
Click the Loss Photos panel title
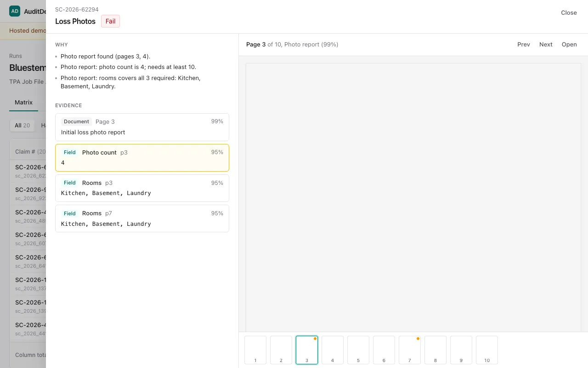pos(75,21)
